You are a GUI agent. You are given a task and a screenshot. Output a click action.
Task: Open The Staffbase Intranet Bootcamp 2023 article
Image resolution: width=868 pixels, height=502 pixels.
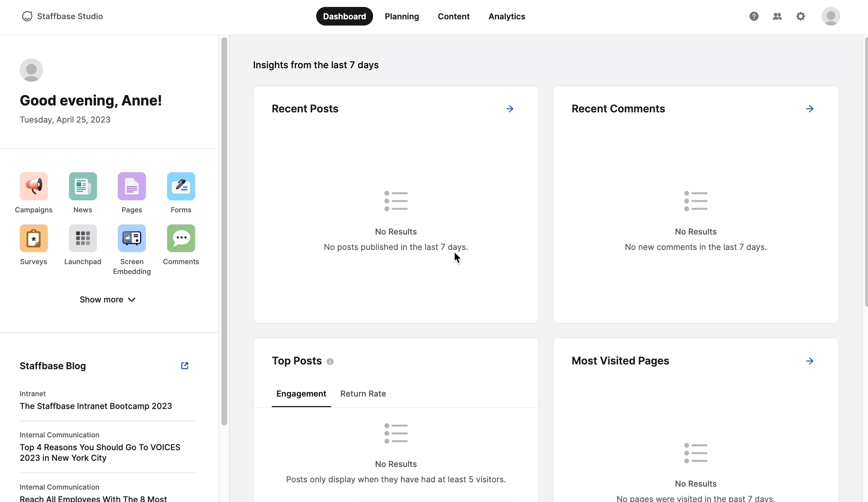(x=96, y=406)
